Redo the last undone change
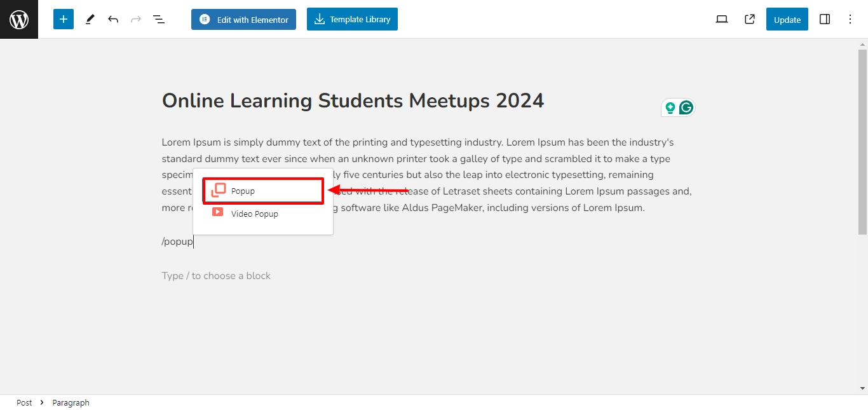This screenshot has width=868, height=410. [x=136, y=19]
